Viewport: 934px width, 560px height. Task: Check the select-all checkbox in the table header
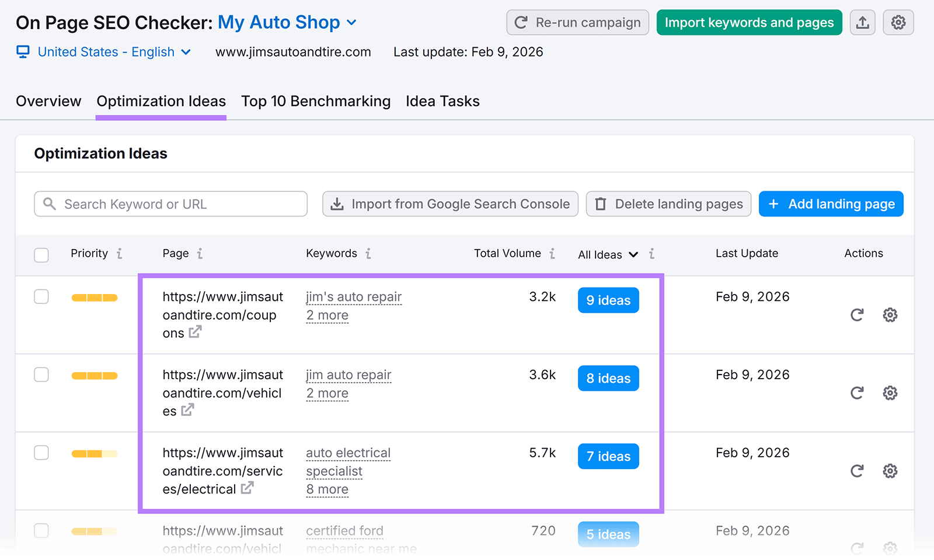point(41,255)
